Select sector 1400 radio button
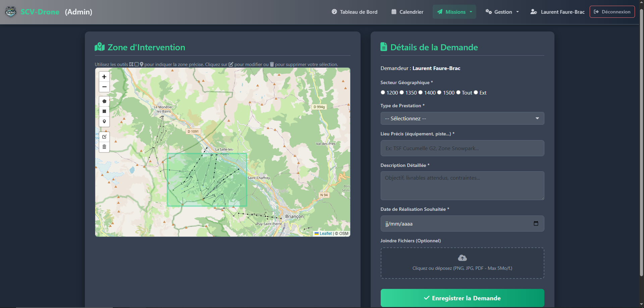This screenshot has height=308, width=644. pos(420,93)
